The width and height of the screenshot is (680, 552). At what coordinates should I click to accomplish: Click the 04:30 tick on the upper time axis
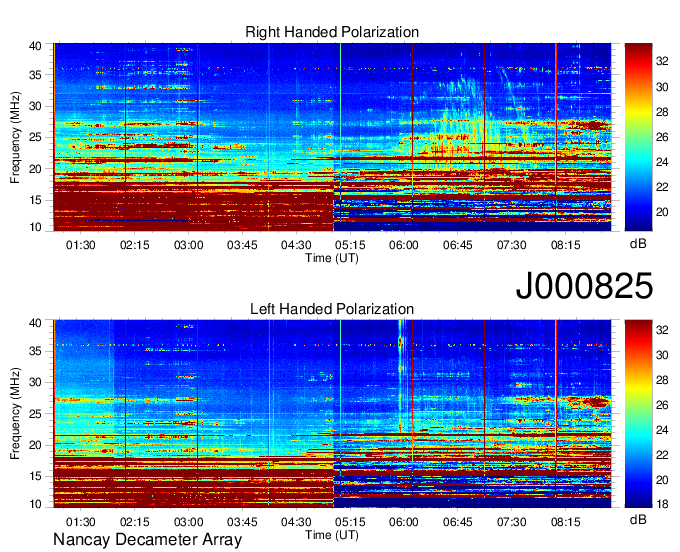point(296,245)
